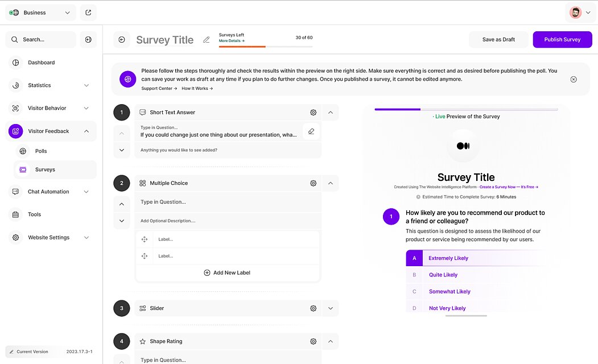Expand the Statistics sidebar menu

pyautogui.click(x=86, y=85)
